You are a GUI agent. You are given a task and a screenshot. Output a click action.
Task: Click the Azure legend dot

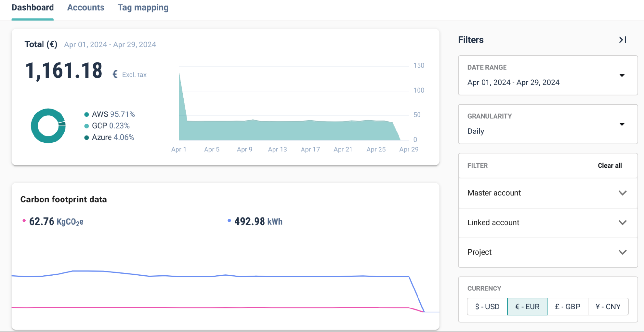click(86, 138)
